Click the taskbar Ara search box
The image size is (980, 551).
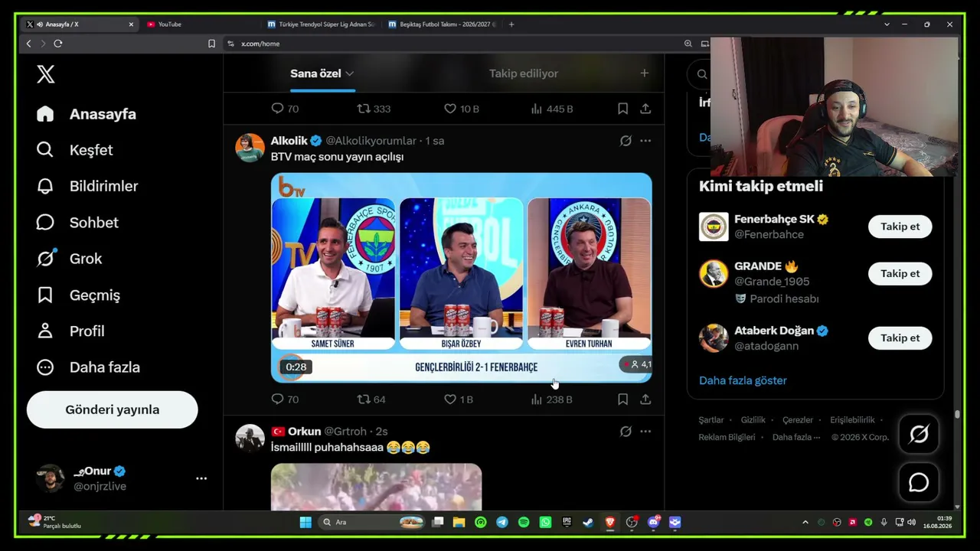point(372,523)
